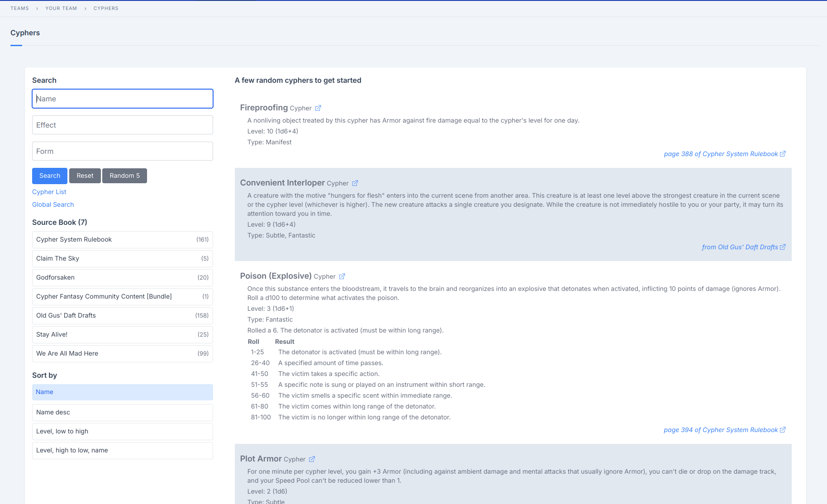
Task: Filter by Godforsaken source book
Action: point(122,278)
